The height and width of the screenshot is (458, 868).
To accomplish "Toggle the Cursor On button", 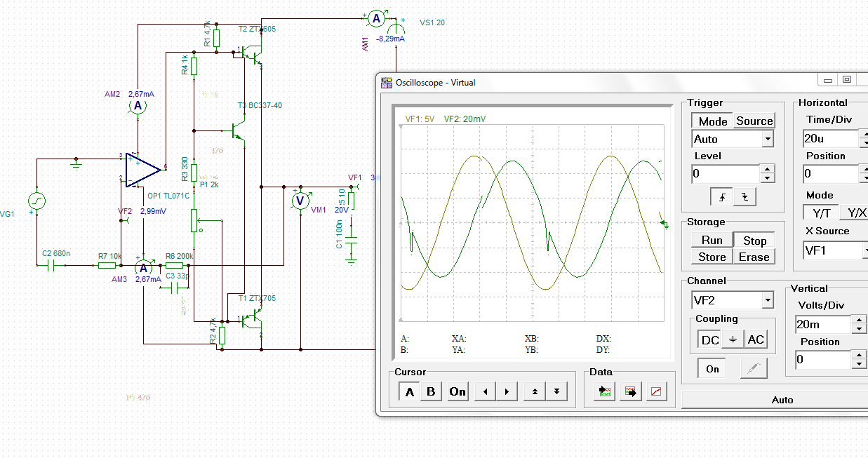I will (458, 391).
